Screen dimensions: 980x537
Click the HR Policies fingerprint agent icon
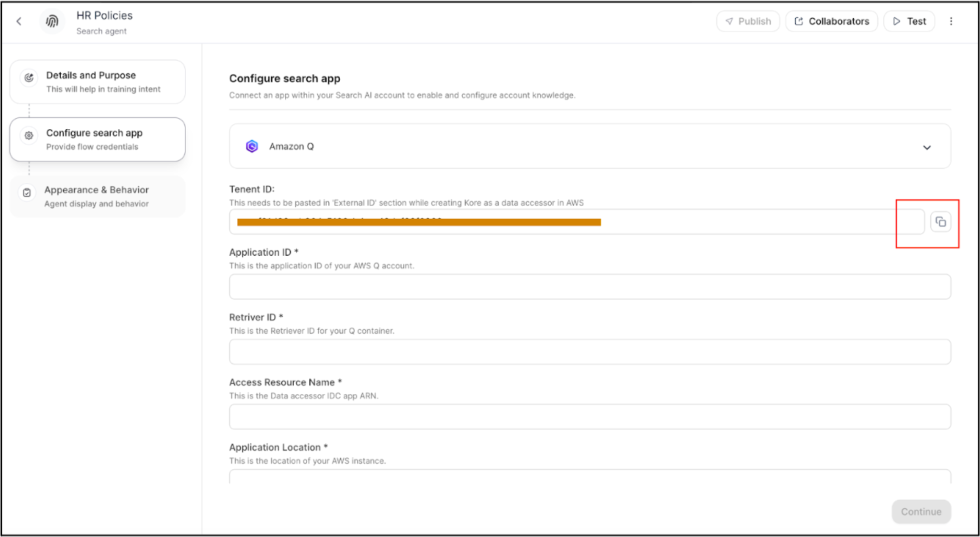52,21
